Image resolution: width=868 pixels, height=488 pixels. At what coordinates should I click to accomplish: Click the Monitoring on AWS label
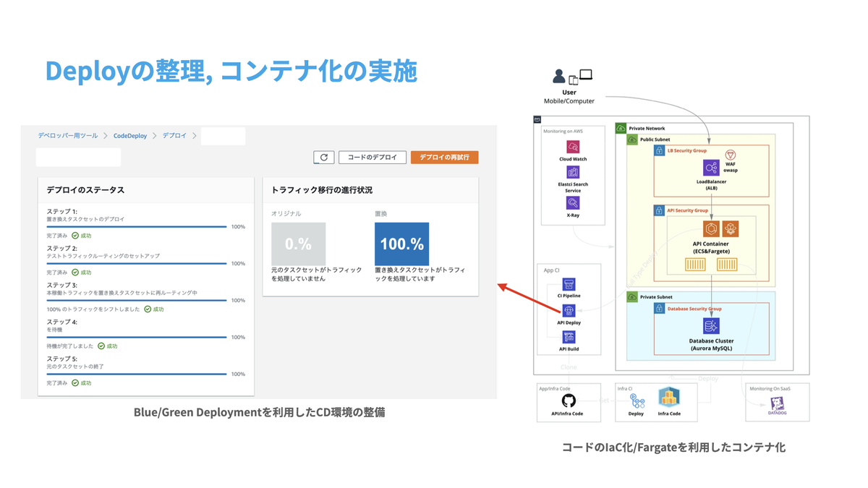pyautogui.click(x=563, y=131)
